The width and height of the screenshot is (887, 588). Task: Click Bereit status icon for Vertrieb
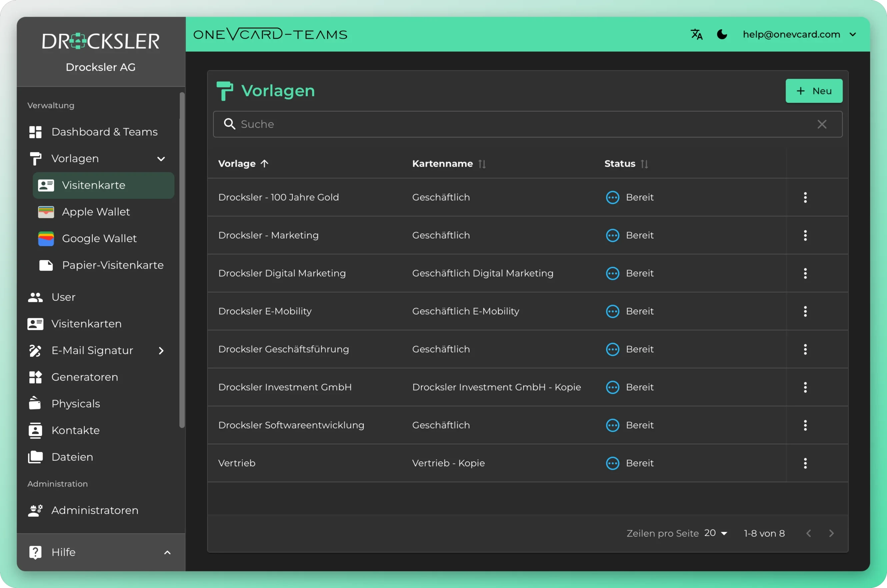[x=612, y=463]
